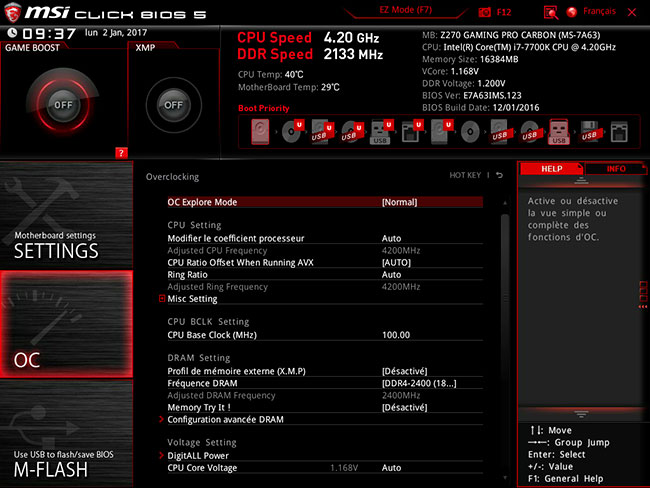This screenshot has height=488, width=650.
Task: Click the globe language icon
Action: 572,11
